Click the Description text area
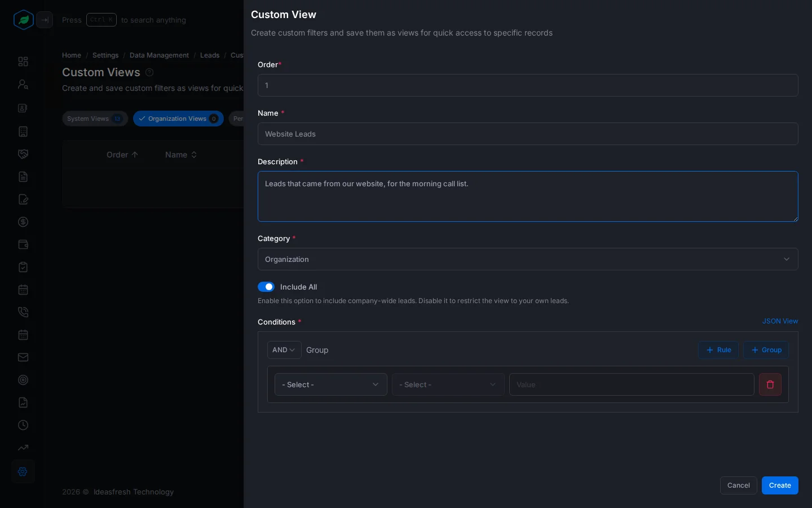The height and width of the screenshot is (508, 812). [x=528, y=196]
